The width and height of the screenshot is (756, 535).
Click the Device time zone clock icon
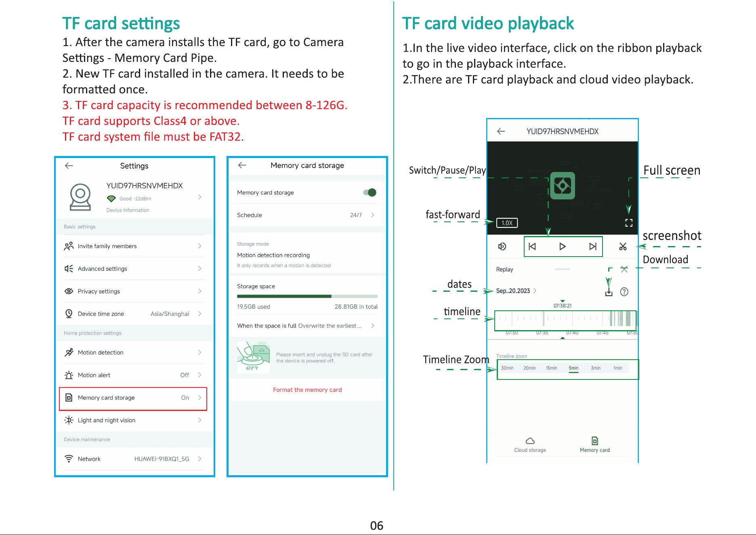pos(69,314)
